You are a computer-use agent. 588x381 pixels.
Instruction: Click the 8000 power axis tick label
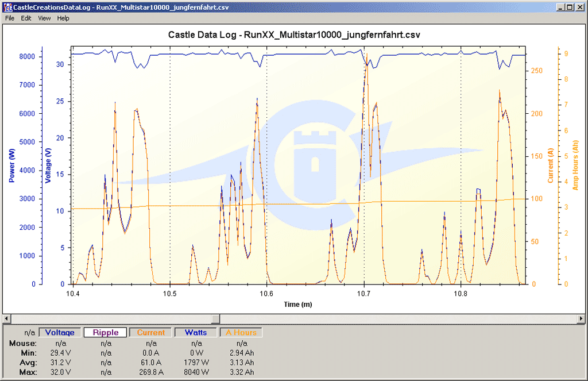[27, 56]
